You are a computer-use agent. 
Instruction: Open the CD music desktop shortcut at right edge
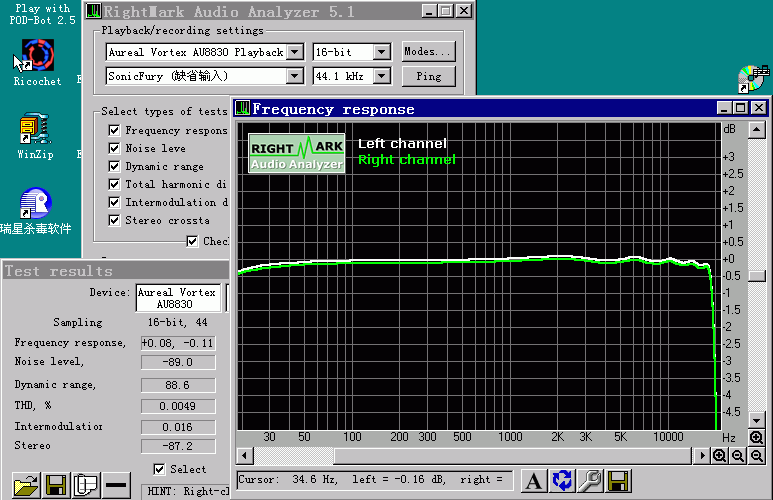pyautogui.click(x=754, y=79)
